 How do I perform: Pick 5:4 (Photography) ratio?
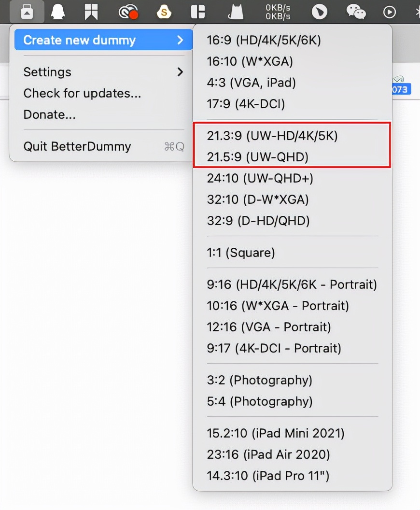coord(292,401)
